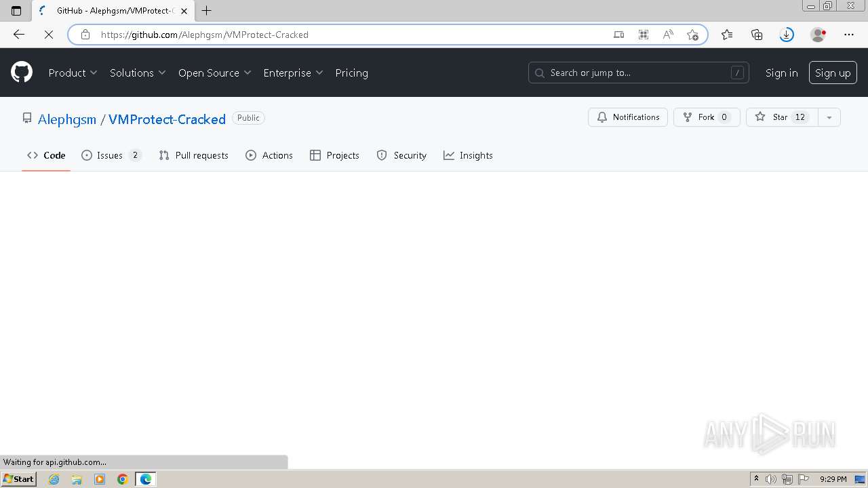Switch to the Security tab
Screen dimensions: 868x488
coord(401,155)
